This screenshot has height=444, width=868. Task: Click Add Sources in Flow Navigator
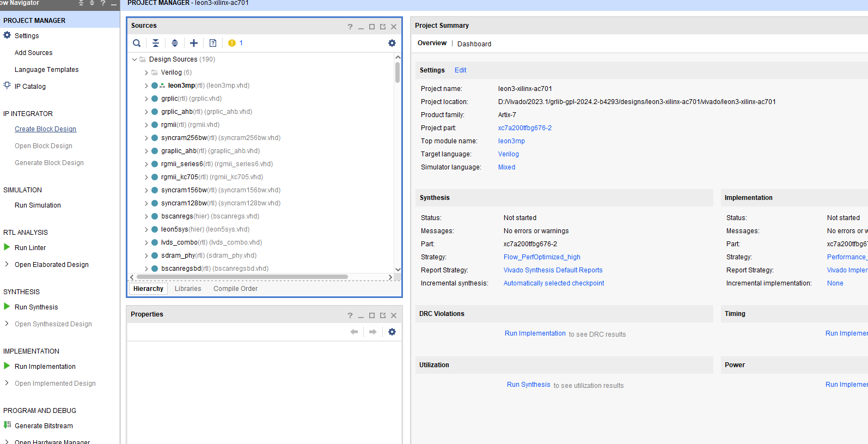point(34,53)
